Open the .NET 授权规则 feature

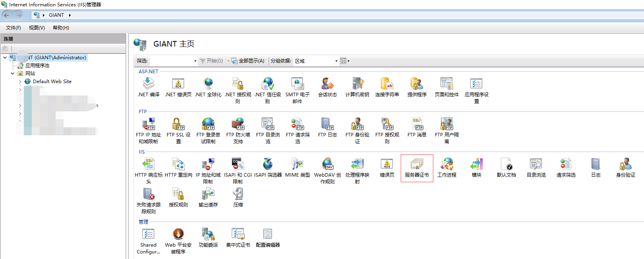click(238, 90)
